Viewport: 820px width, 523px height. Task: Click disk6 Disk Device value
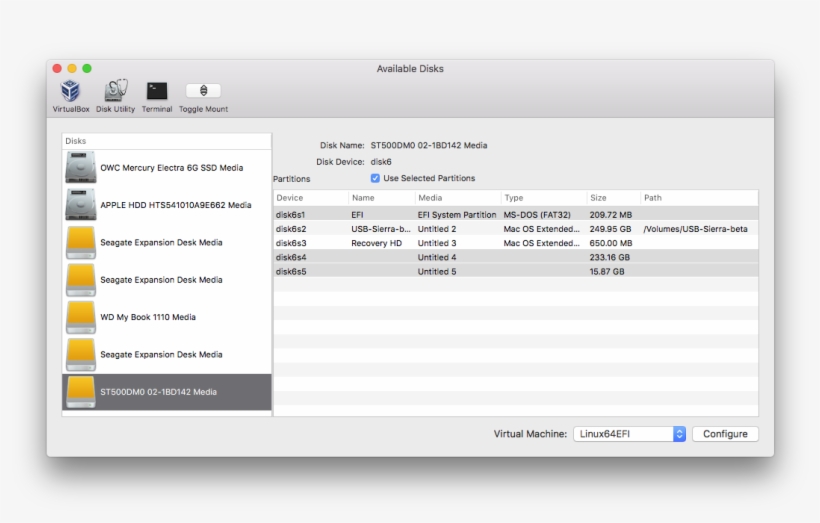coord(381,162)
